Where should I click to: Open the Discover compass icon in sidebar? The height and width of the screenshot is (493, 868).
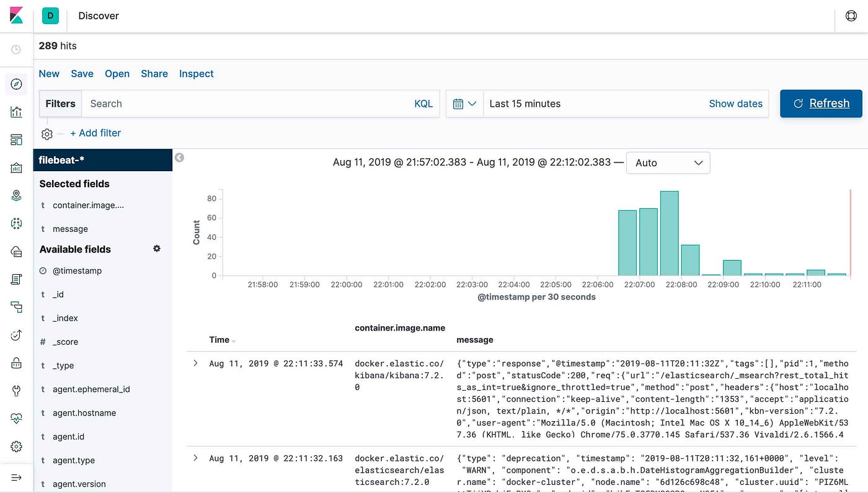[16, 84]
